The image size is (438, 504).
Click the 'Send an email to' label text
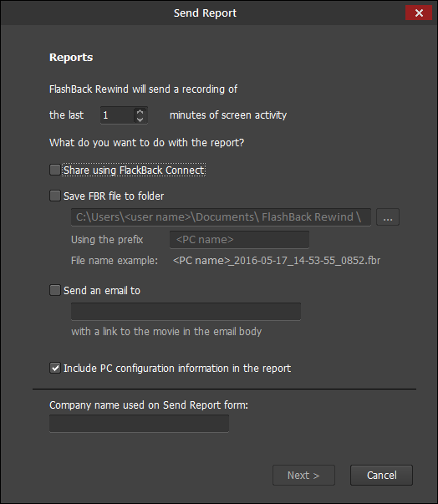[102, 291]
